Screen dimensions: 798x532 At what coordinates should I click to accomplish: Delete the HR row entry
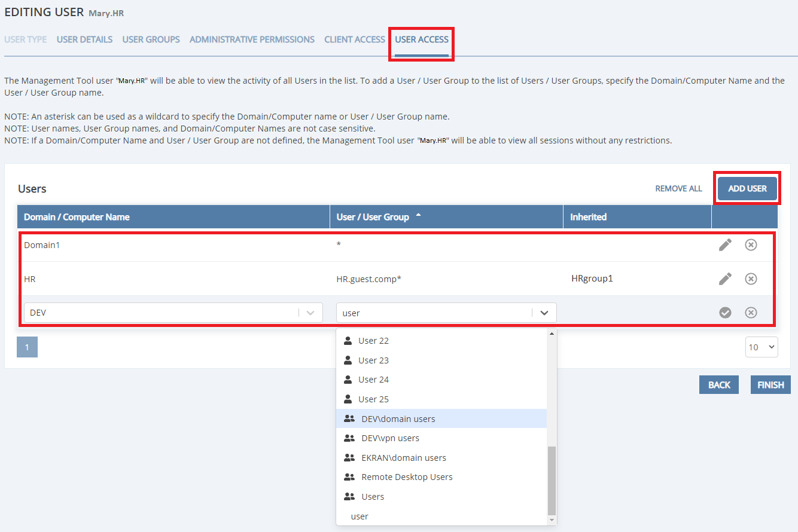[x=751, y=279]
